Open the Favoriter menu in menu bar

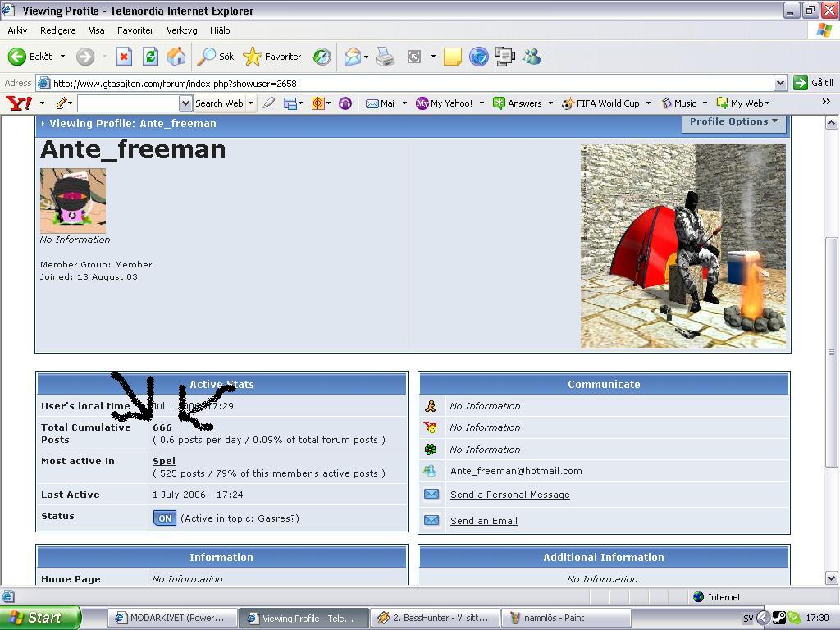click(135, 30)
